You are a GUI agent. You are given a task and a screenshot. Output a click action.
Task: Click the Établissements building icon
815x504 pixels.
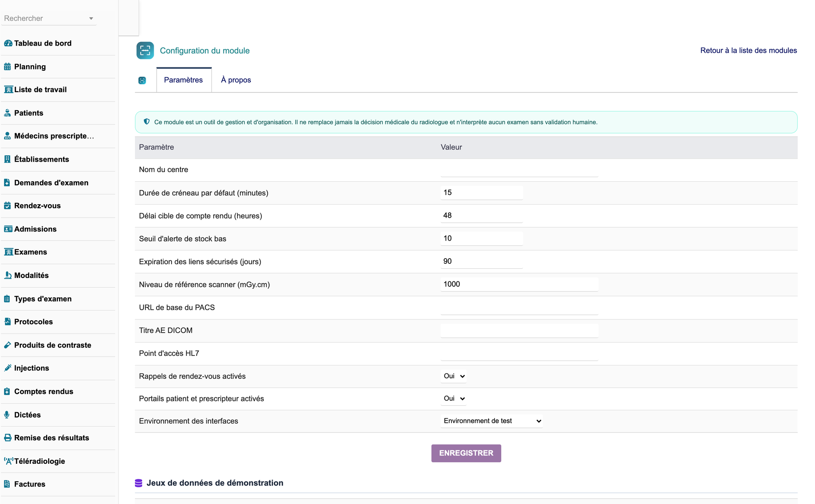point(7,159)
